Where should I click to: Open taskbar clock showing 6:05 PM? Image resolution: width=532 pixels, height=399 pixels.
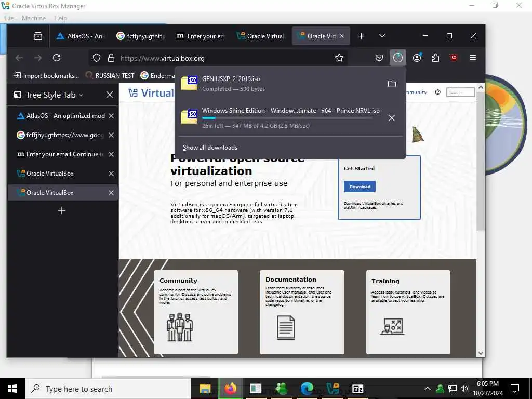click(488, 389)
